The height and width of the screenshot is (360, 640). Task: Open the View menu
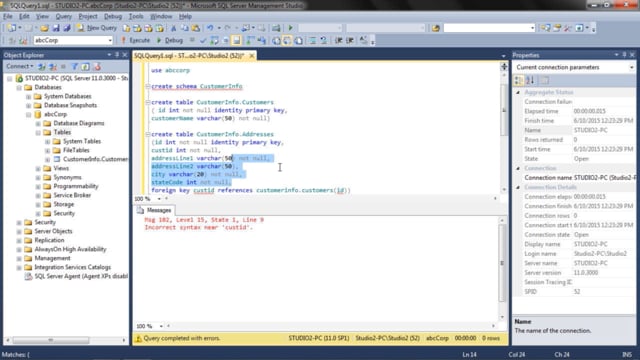(x=42, y=16)
